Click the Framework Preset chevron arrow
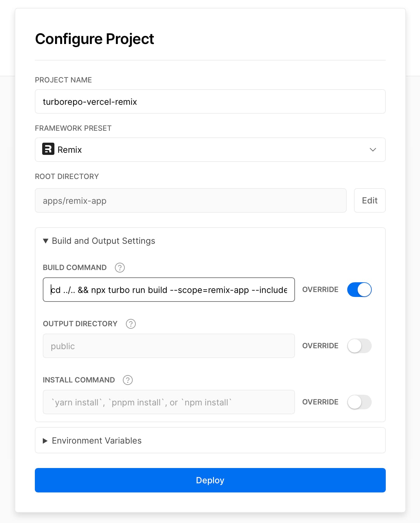 click(373, 150)
